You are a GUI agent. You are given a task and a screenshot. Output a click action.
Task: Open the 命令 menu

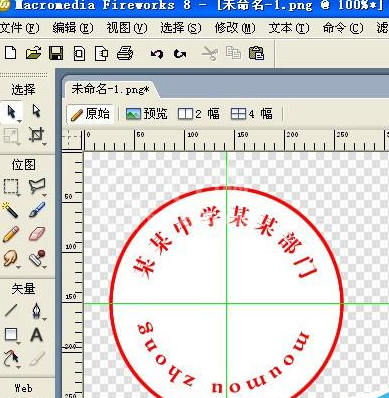343,28
